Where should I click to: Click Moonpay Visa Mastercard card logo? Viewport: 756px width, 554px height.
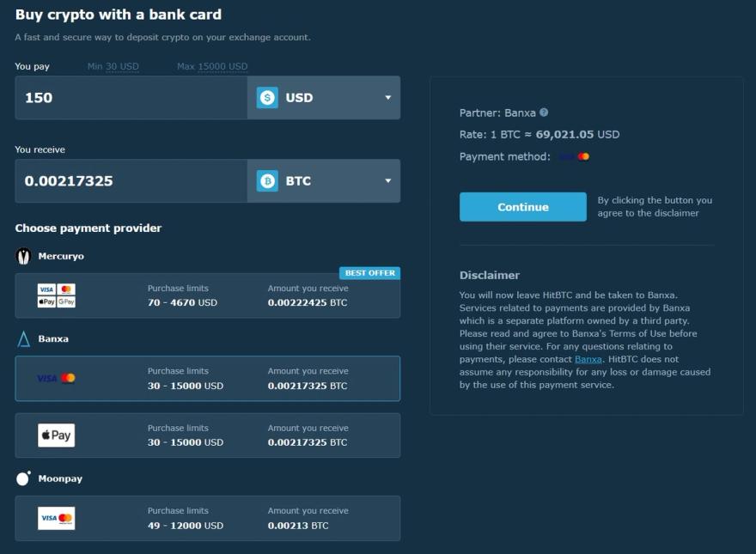click(57, 518)
